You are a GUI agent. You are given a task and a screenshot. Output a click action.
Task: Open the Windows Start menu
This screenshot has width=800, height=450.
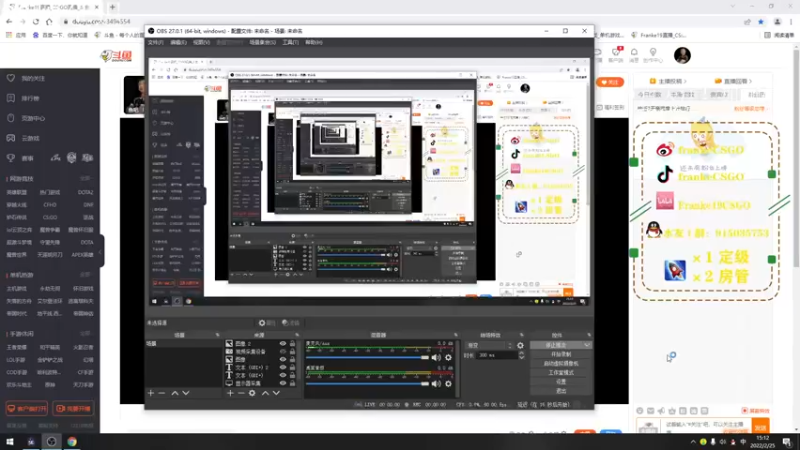[10, 442]
